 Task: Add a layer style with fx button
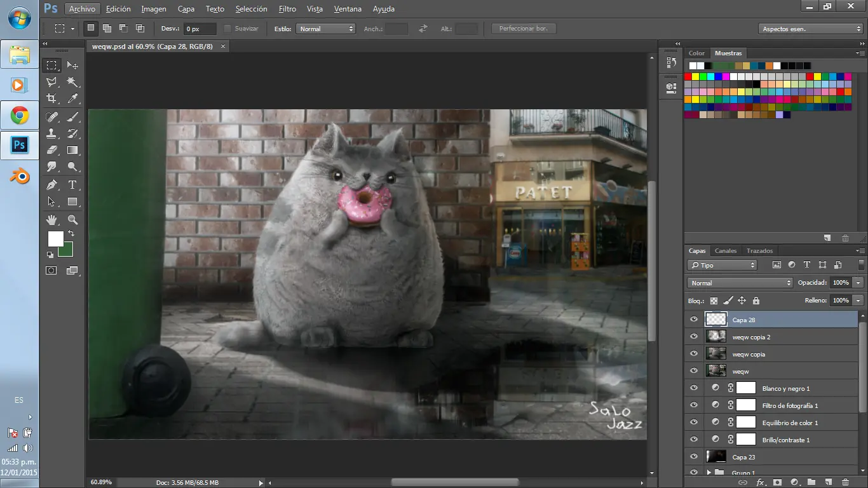[760, 482]
